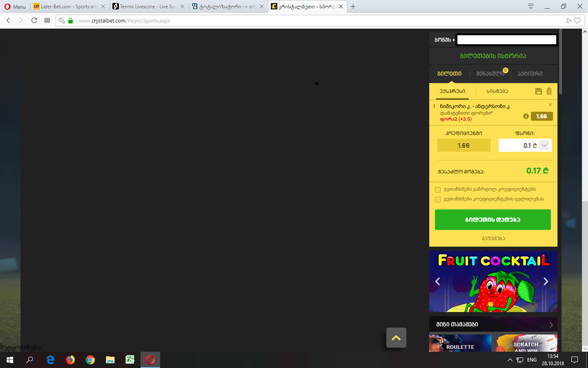Click the match name ნიშიკორი კ. - ანდერსონი კ.
This screenshot has height=368, width=588.
click(x=475, y=106)
